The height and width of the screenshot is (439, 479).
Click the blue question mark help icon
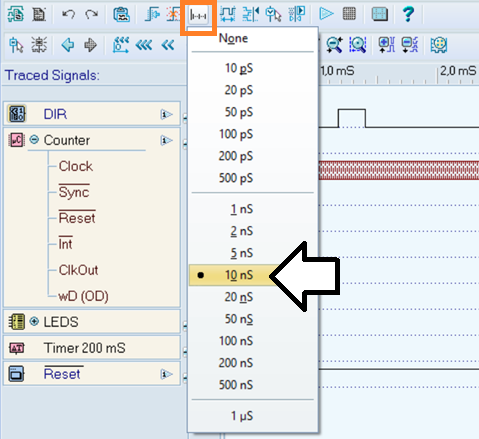[x=408, y=14]
